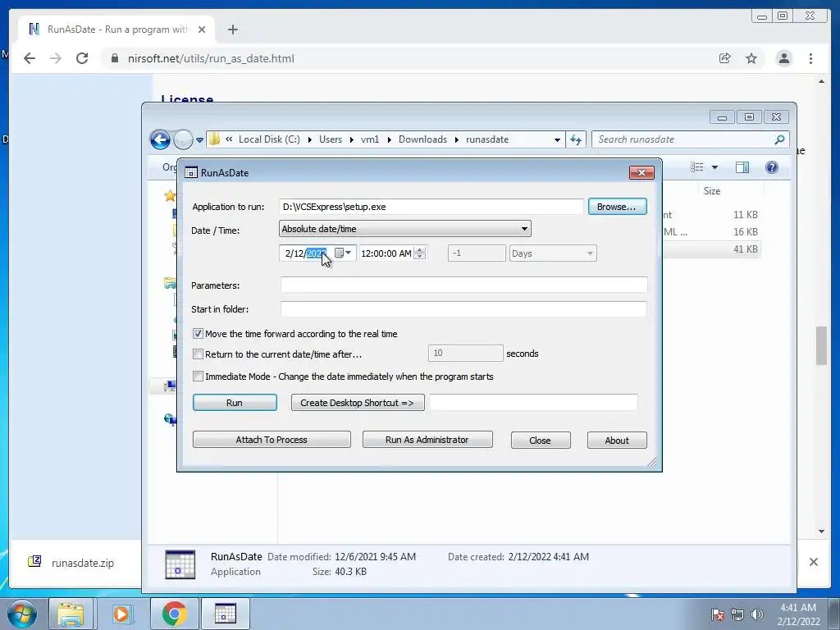Click the network tray icon
This screenshot has width=840, height=630.
pyautogui.click(x=737, y=614)
